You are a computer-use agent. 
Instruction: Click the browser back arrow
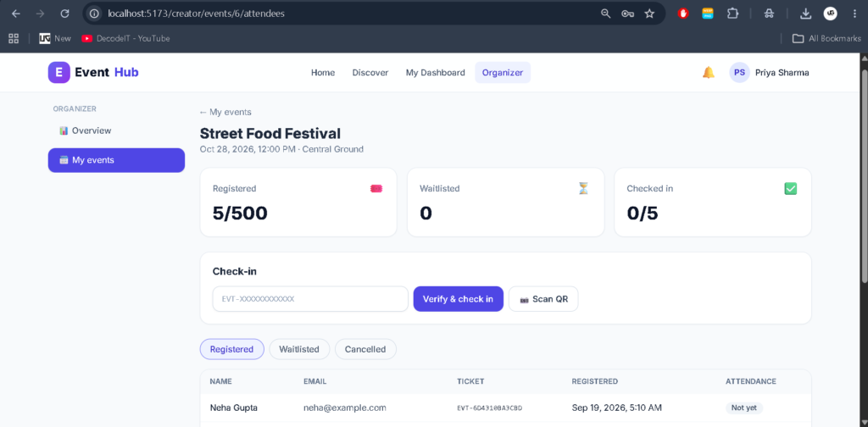(16, 14)
